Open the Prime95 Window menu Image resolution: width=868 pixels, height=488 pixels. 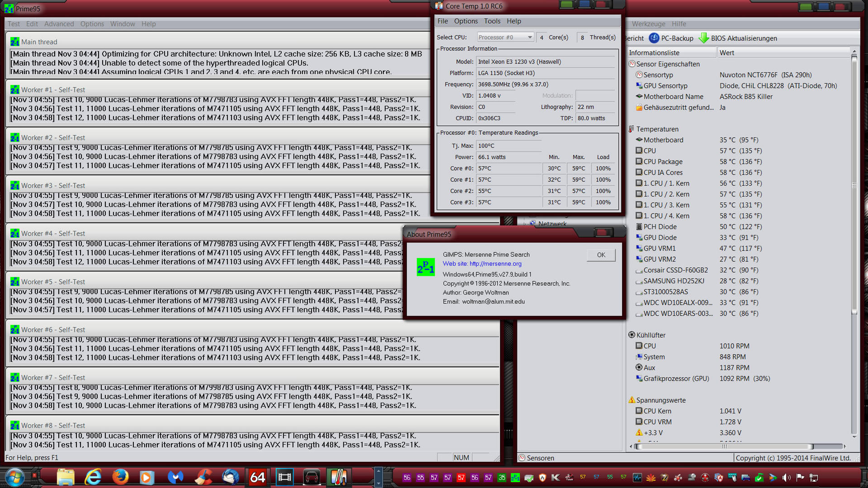(x=123, y=24)
